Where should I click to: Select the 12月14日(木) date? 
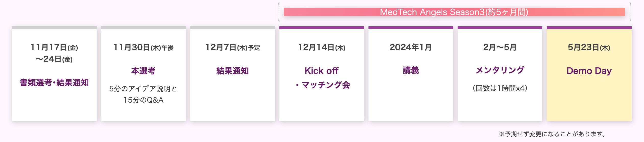[x=321, y=47]
